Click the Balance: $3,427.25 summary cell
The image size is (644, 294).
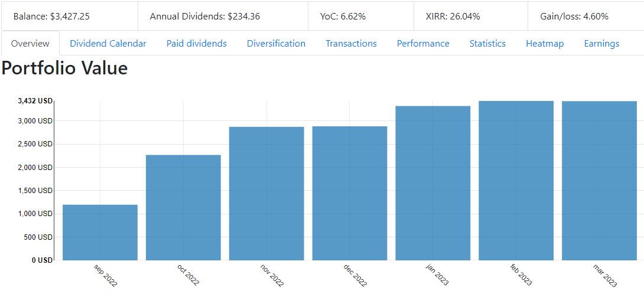point(69,17)
